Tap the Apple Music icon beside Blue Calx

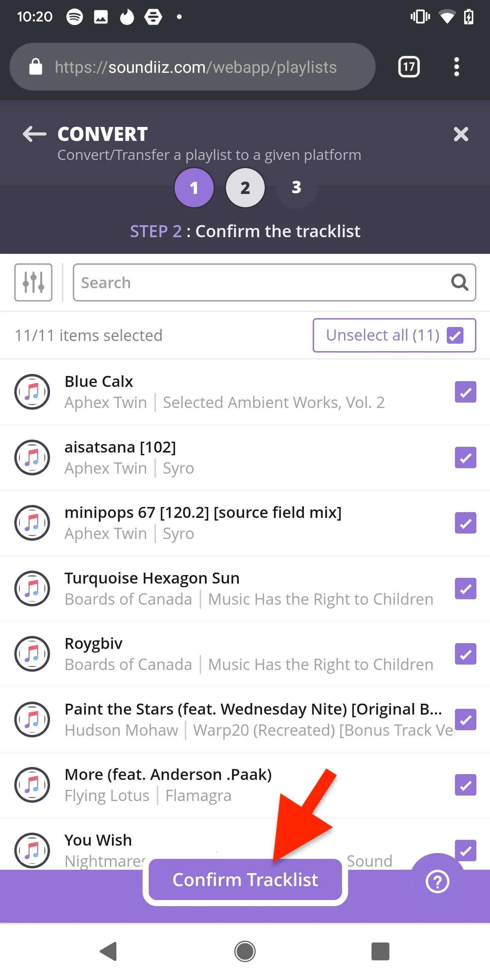(32, 392)
